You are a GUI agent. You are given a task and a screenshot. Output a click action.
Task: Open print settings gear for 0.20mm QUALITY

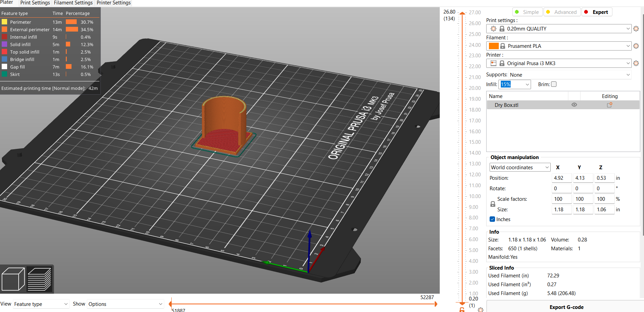click(x=636, y=29)
